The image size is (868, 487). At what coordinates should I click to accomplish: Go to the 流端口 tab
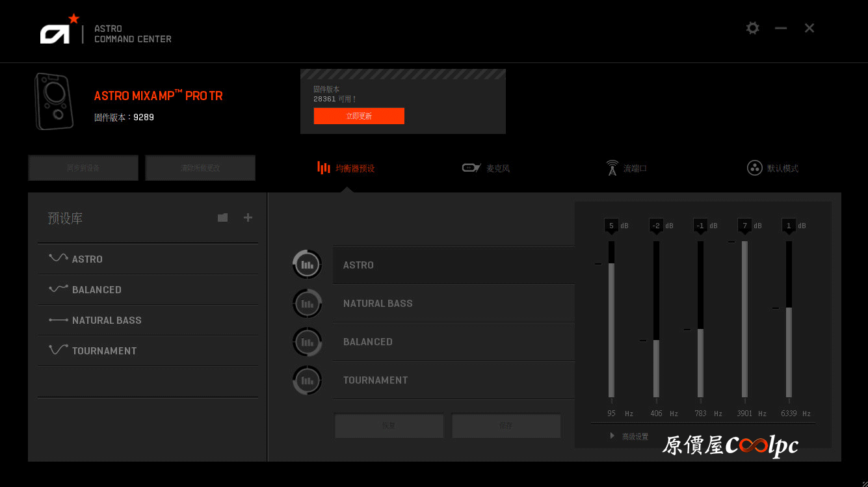tap(626, 168)
